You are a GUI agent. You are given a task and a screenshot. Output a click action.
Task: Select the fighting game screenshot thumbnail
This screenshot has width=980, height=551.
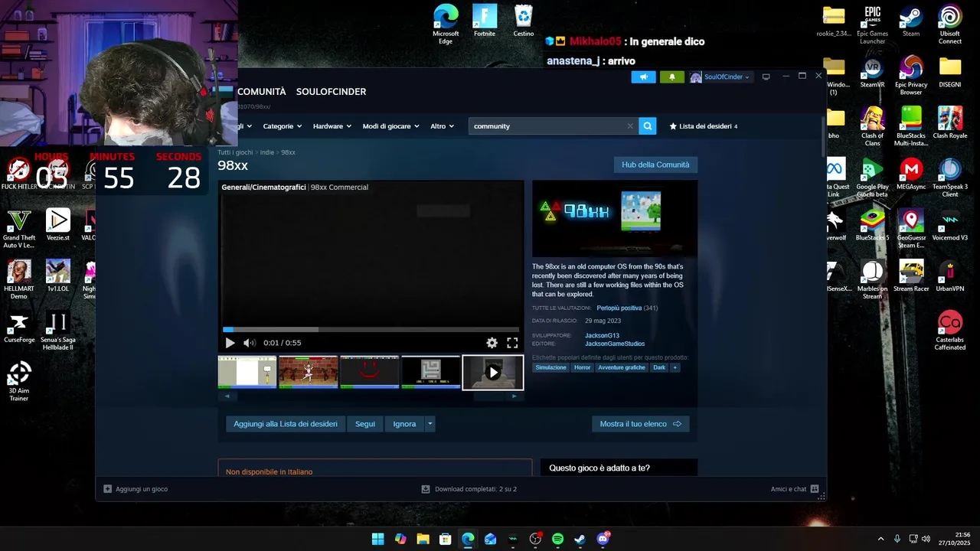coord(309,372)
